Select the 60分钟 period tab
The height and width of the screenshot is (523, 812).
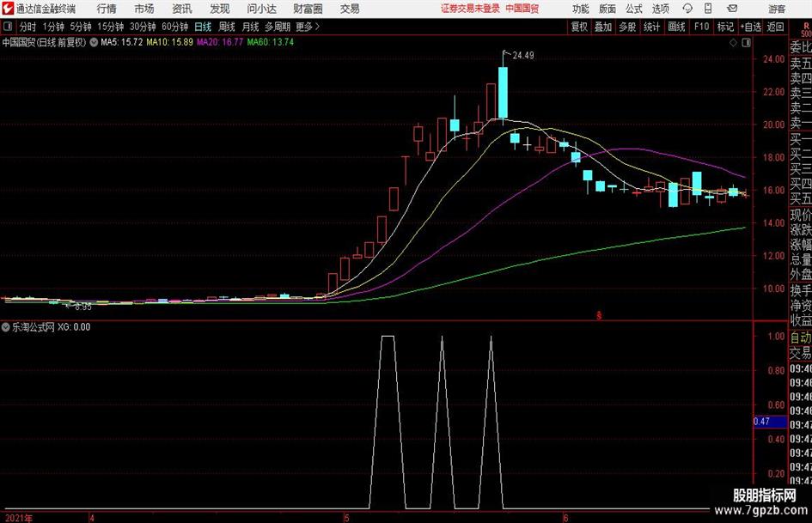tap(175, 27)
